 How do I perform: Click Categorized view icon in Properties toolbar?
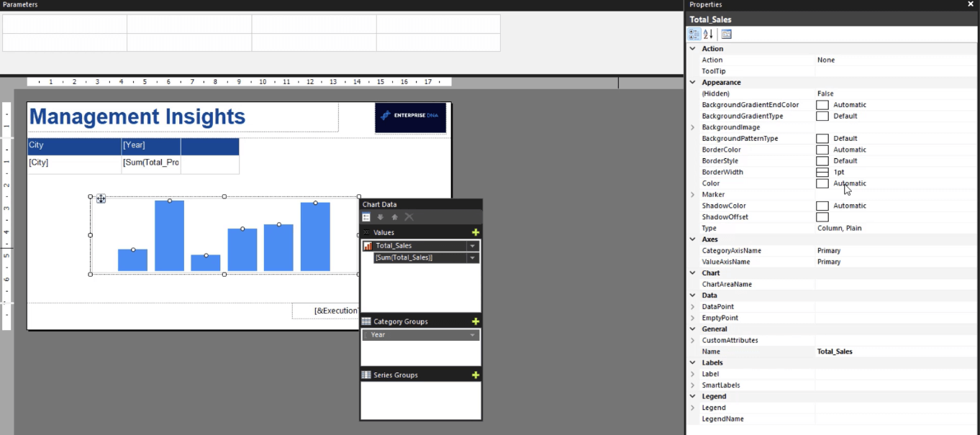[x=694, y=34]
